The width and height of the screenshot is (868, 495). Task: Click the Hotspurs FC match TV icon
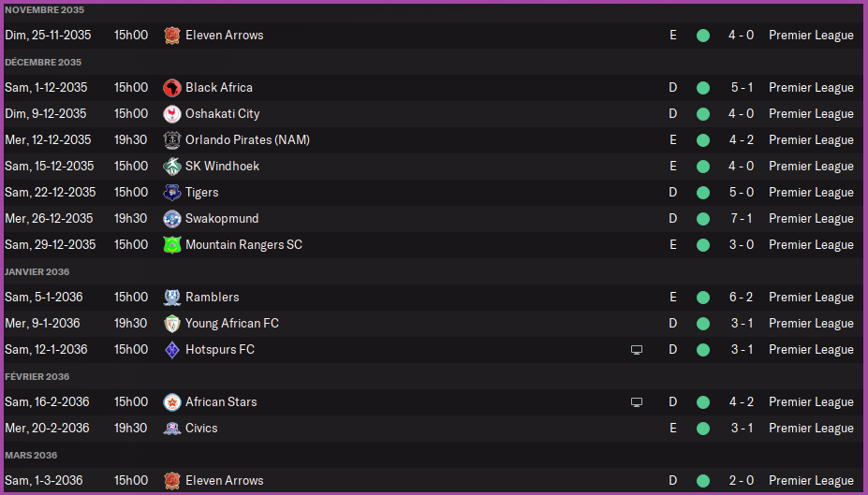pos(637,349)
